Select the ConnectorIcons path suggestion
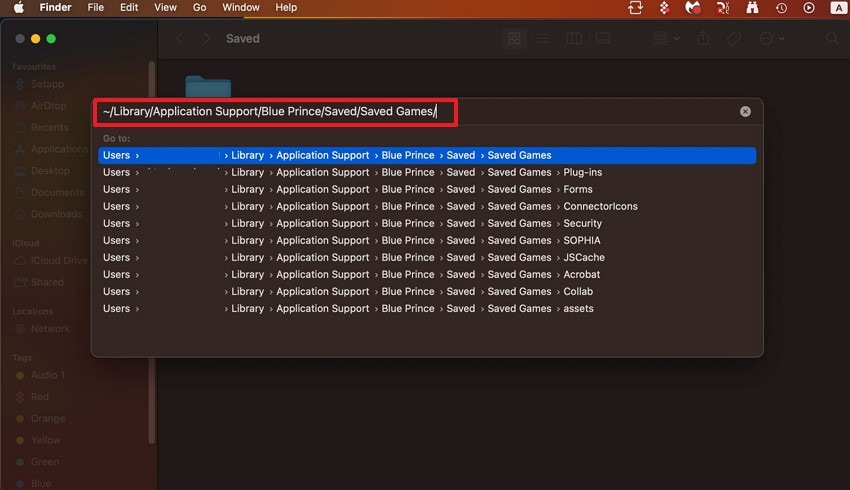This screenshot has width=850, height=490. [x=427, y=206]
